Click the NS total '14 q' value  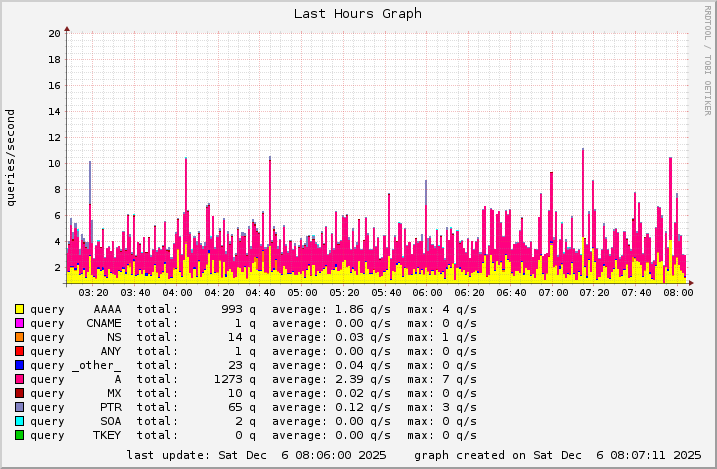pyautogui.click(x=242, y=337)
